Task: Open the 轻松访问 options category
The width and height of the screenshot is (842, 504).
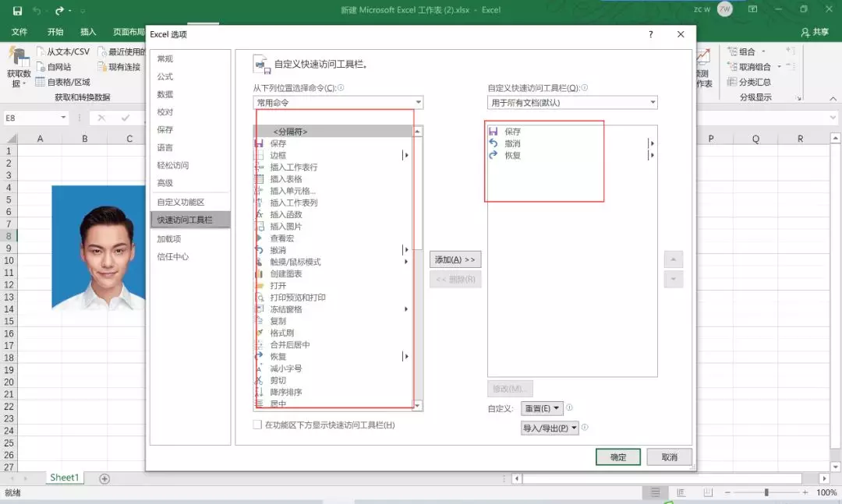Action: 190,165
